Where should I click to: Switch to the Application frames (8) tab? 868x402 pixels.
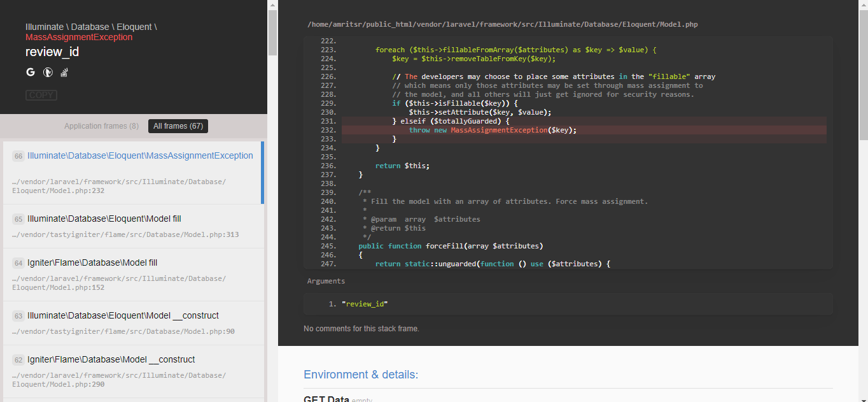(x=101, y=126)
